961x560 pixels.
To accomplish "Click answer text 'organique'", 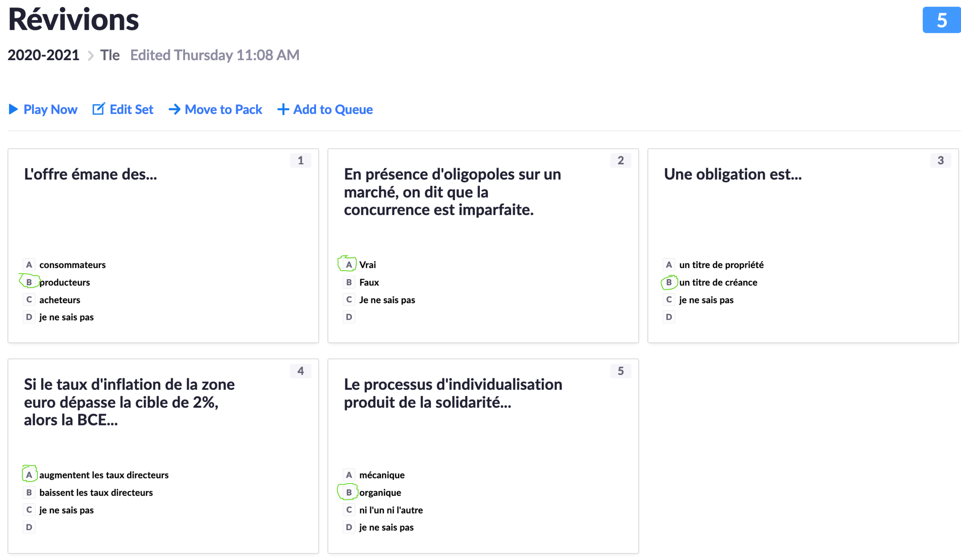I will [x=380, y=493].
